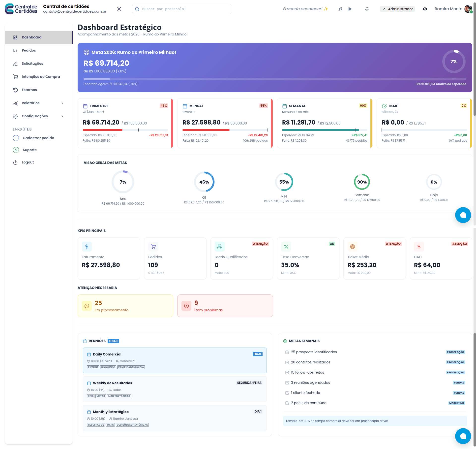
Task: Open Estornos using the undo arrow icon
Action: tap(29, 90)
